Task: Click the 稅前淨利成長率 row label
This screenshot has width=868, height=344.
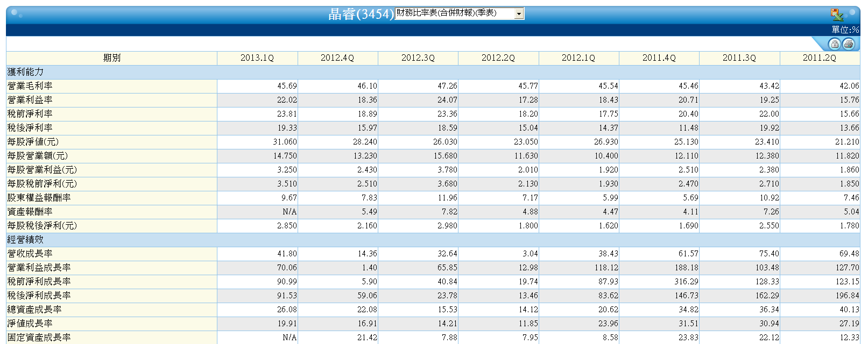Action: tap(39, 282)
